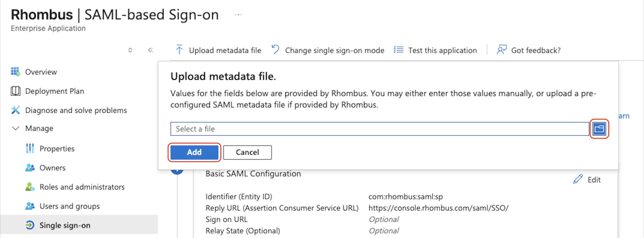Click the up-down sort arrows above sidebar
The image size is (644, 238).
pos(130,50)
